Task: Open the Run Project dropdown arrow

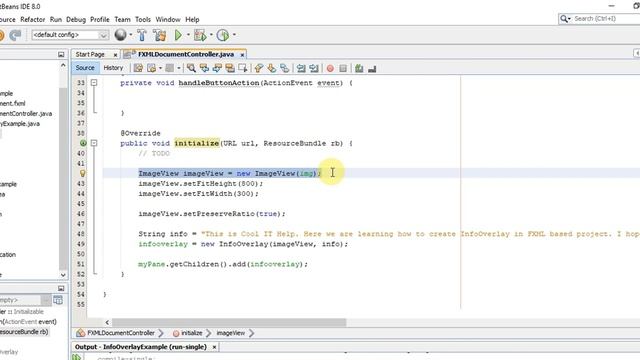Action: point(188,35)
